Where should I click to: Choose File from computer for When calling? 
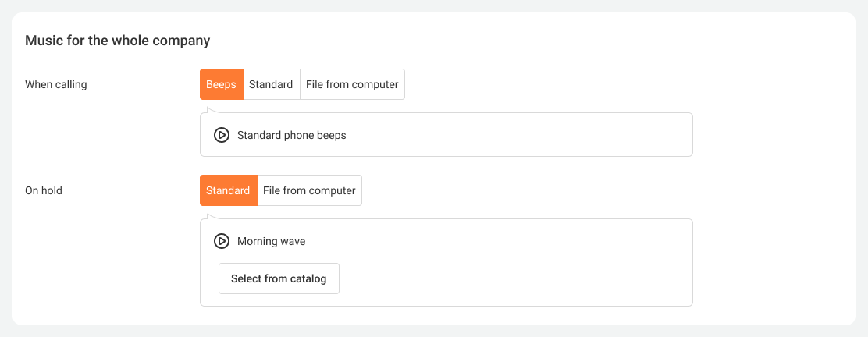point(352,84)
